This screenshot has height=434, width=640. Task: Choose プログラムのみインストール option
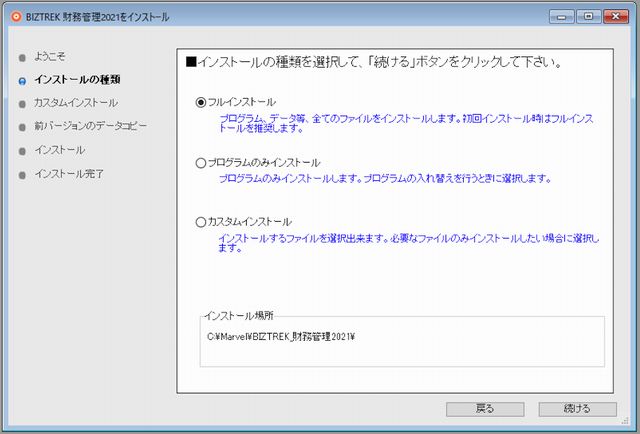coord(200,163)
